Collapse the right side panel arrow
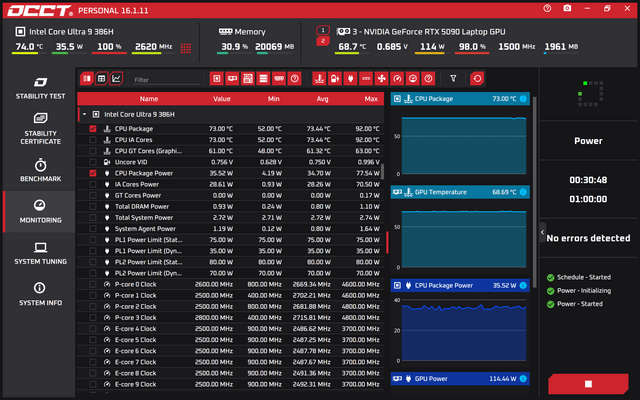The width and height of the screenshot is (640, 400). click(x=542, y=232)
